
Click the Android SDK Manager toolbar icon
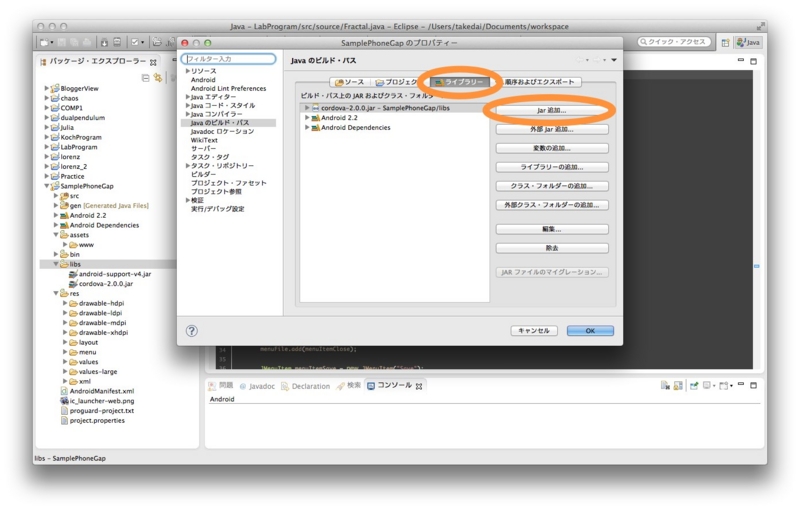[105, 42]
